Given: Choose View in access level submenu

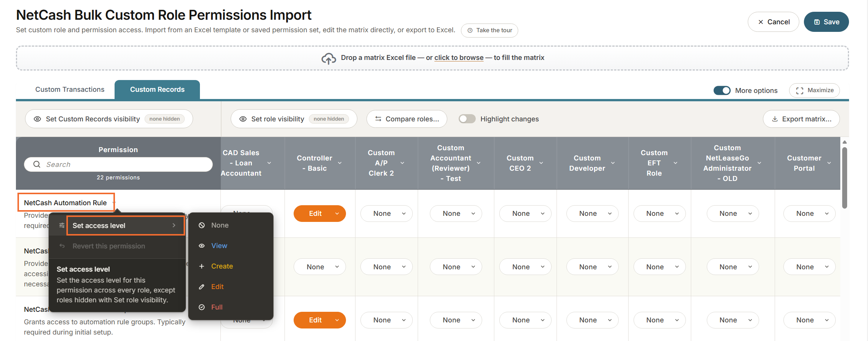Looking at the screenshot, I should (231, 246).
